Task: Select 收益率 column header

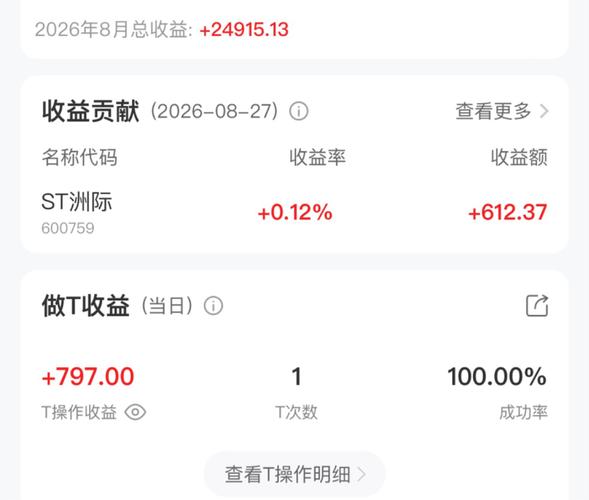Action: pos(317,157)
